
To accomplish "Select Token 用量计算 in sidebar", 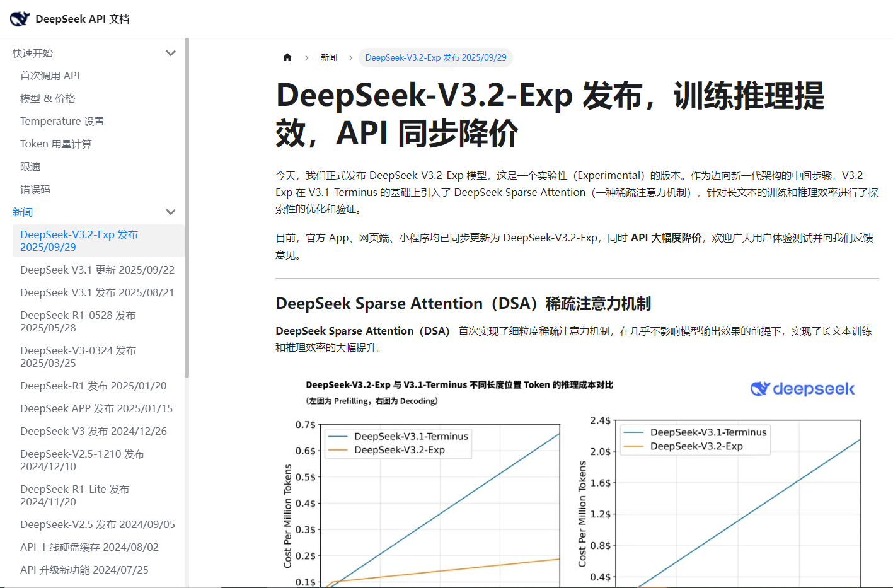I will 56,144.
